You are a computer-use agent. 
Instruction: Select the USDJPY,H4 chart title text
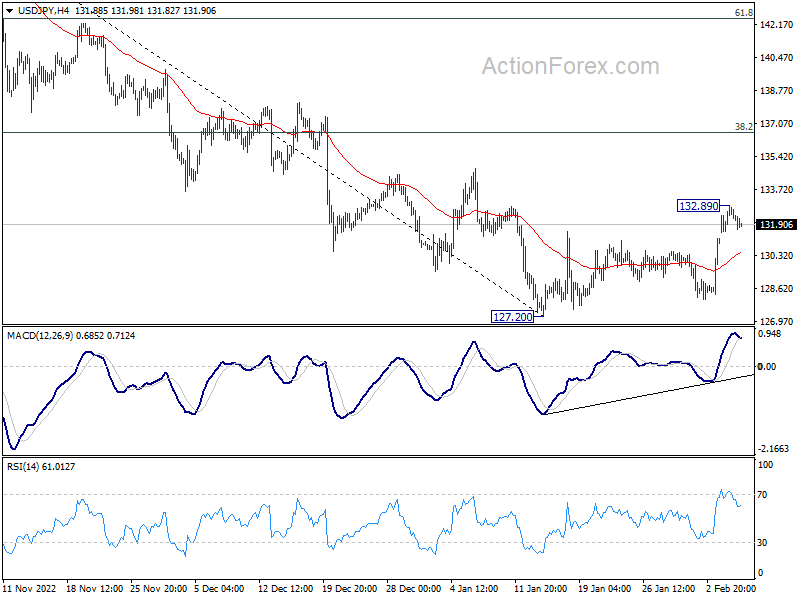tap(43, 11)
